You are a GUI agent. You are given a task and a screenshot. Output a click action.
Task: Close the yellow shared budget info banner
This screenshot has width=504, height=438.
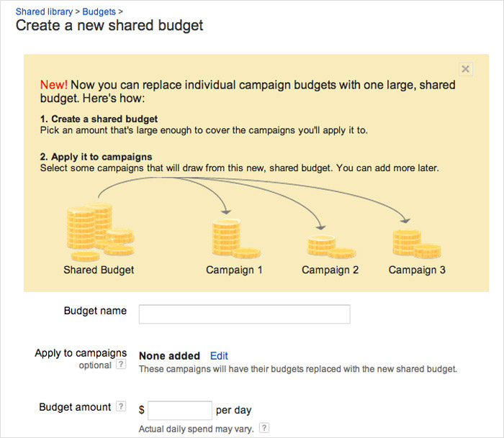(x=465, y=69)
